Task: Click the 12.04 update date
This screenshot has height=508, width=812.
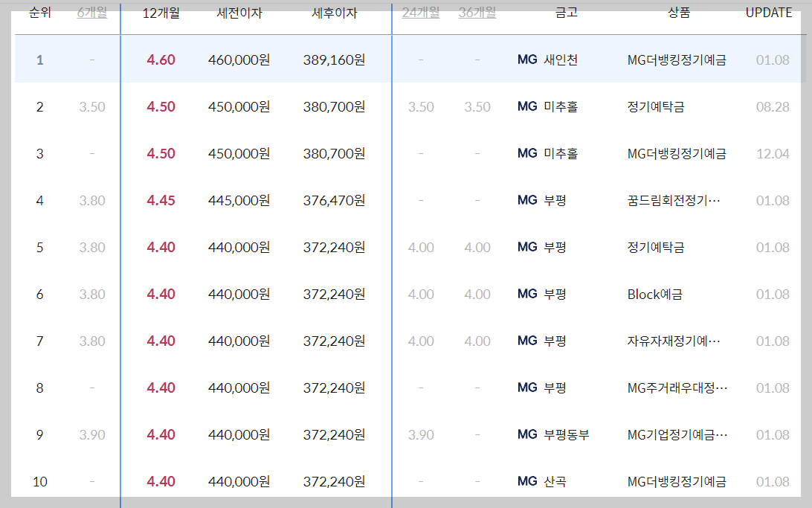Action: (773, 154)
